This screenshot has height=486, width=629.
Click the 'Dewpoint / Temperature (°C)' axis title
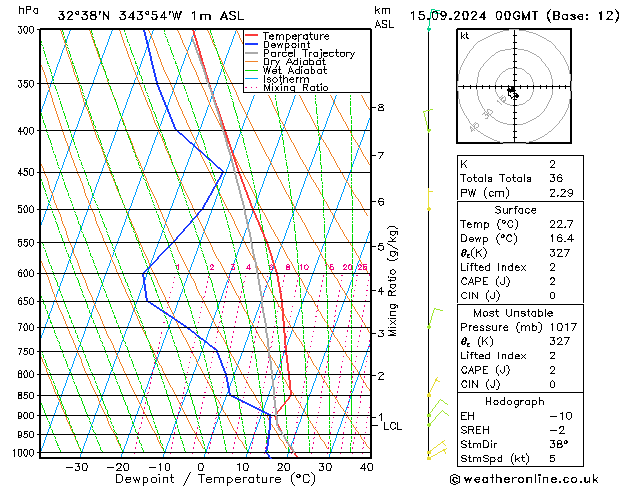click(x=215, y=479)
